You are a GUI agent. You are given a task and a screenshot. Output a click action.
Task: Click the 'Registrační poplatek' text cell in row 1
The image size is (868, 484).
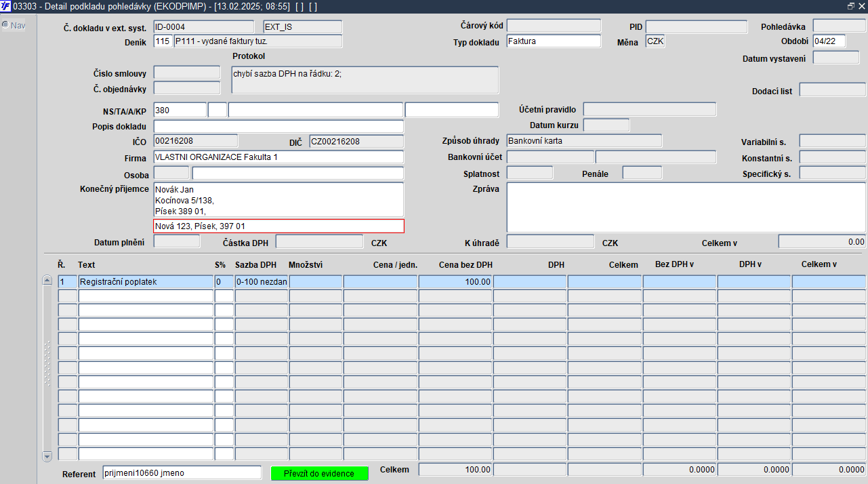pyautogui.click(x=146, y=281)
